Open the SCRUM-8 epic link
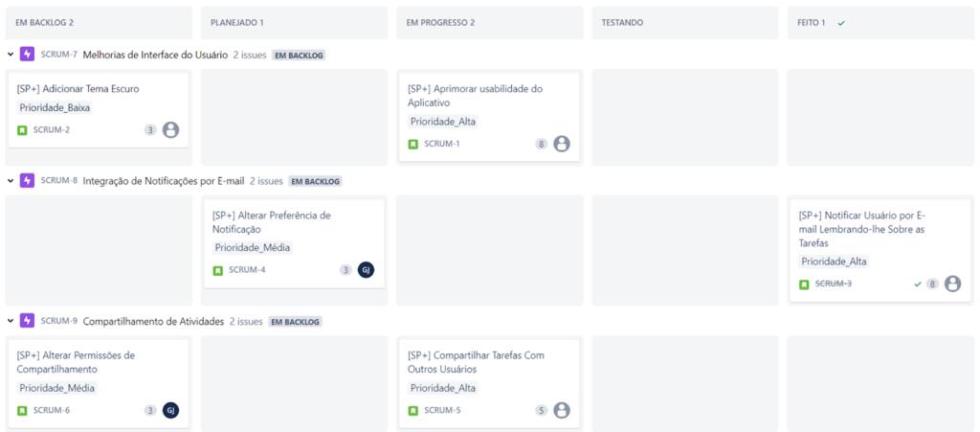 tap(59, 180)
